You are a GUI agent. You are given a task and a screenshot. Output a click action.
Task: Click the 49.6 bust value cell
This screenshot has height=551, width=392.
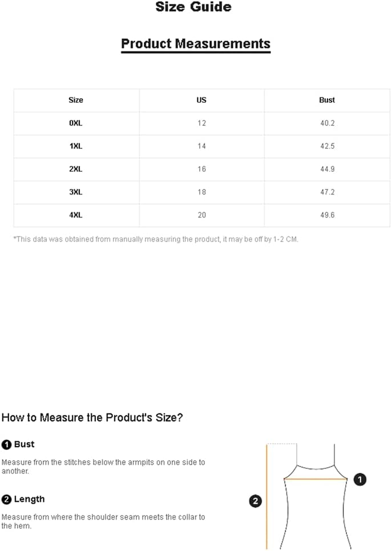click(x=327, y=215)
